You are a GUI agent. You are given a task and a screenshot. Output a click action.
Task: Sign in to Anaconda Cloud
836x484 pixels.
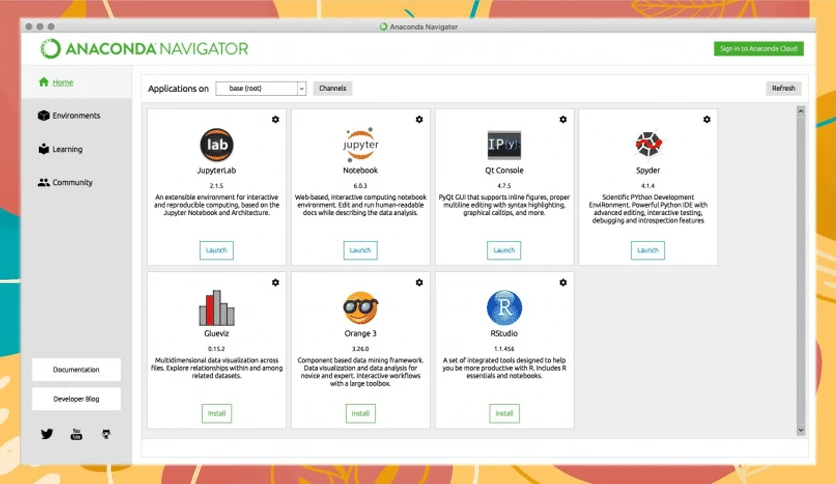[x=758, y=49]
